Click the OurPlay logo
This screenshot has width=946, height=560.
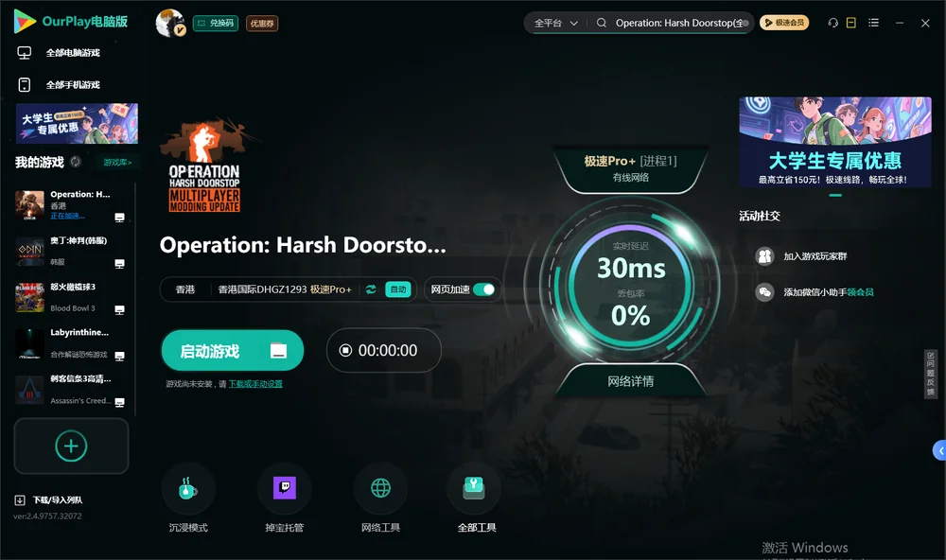(x=71, y=21)
